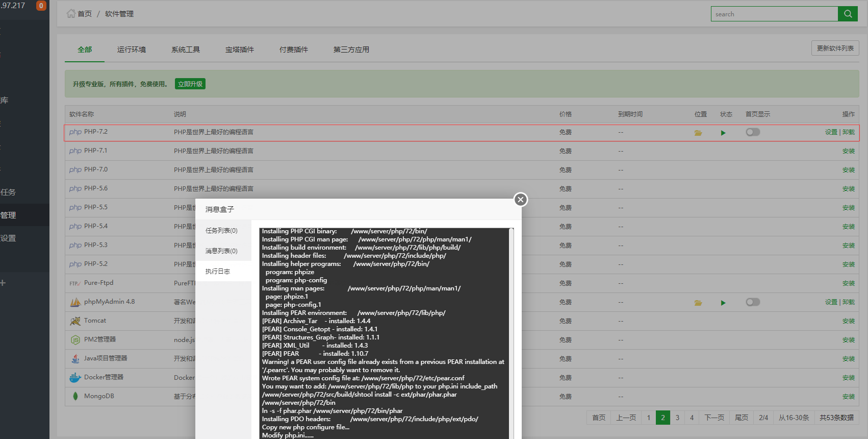868x439 pixels.
Task: Click the Docker whale icon
Action: pyautogui.click(x=75, y=378)
